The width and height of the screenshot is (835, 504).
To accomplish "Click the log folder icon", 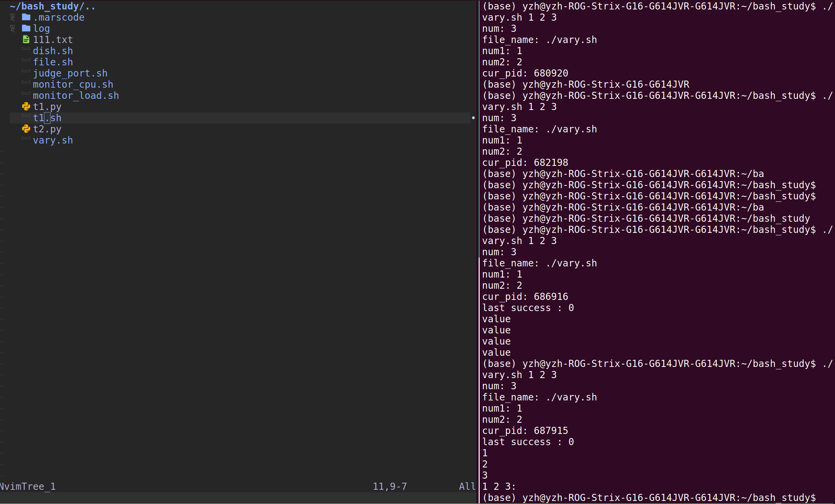I will click(x=26, y=28).
